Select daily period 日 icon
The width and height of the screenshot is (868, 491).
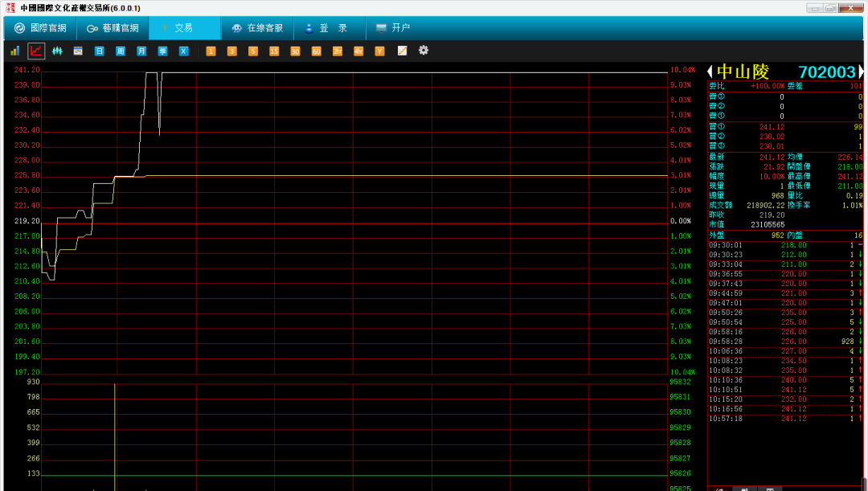click(x=99, y=51)
